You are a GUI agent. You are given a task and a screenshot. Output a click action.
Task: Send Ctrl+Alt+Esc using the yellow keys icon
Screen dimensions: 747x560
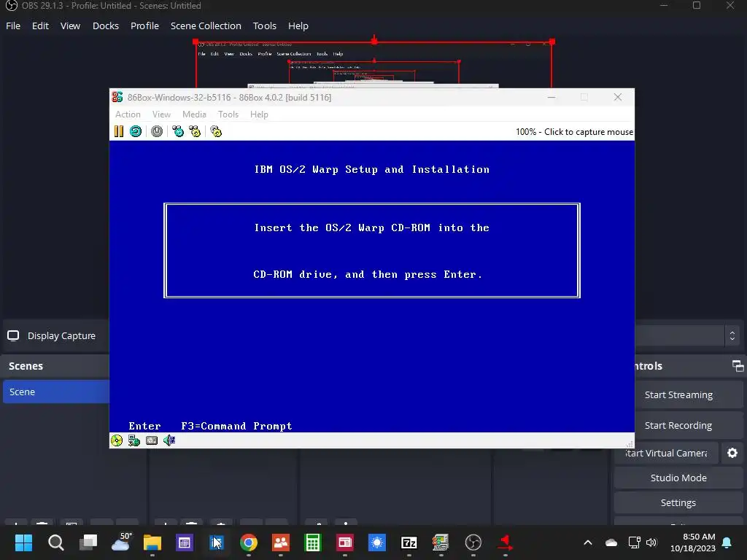[195, 131]
